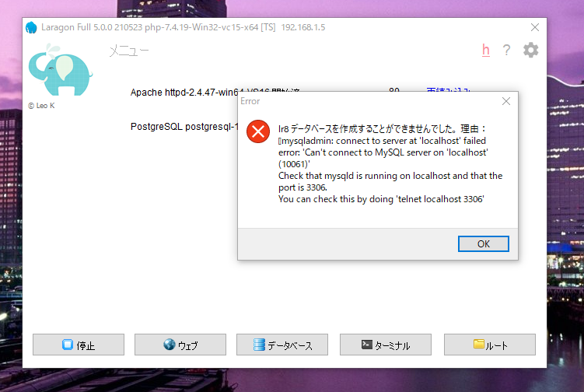Open the データベース button

[282, 345]
